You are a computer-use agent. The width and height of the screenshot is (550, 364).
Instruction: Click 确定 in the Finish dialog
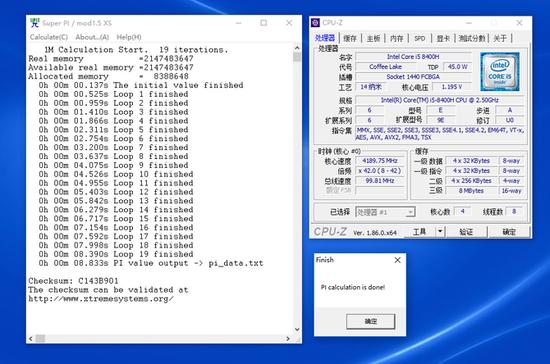(x=370, y=321)
